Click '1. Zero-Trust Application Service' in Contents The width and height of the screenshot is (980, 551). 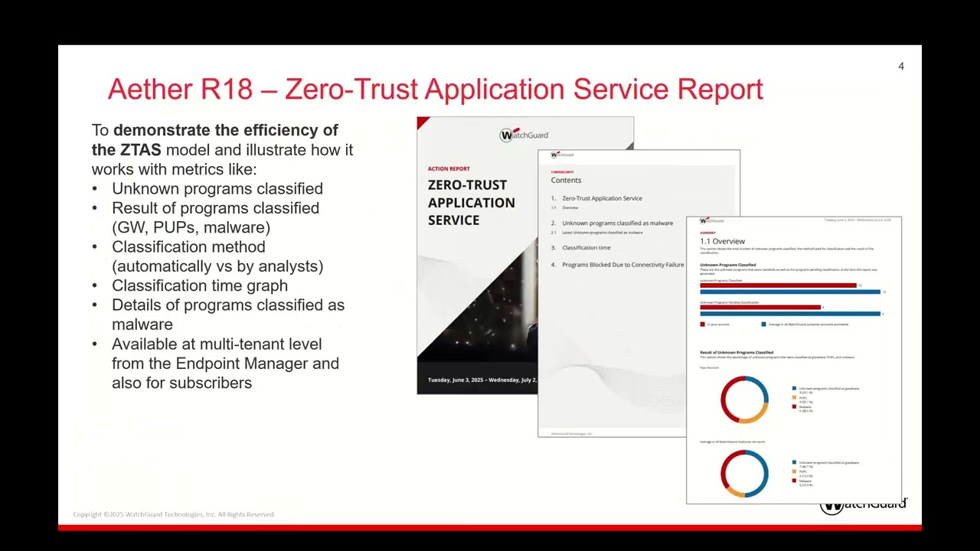click(596, 198)
